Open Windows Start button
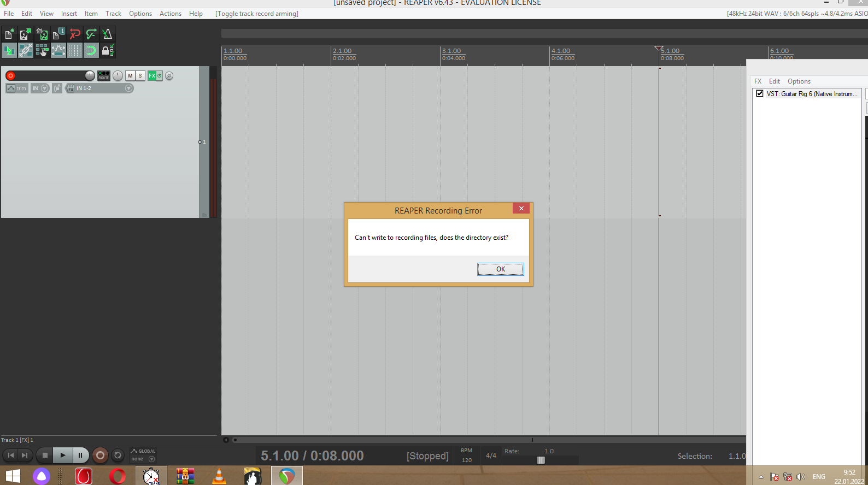This screenshot has width=868, height=485. (x=13, y=476)
